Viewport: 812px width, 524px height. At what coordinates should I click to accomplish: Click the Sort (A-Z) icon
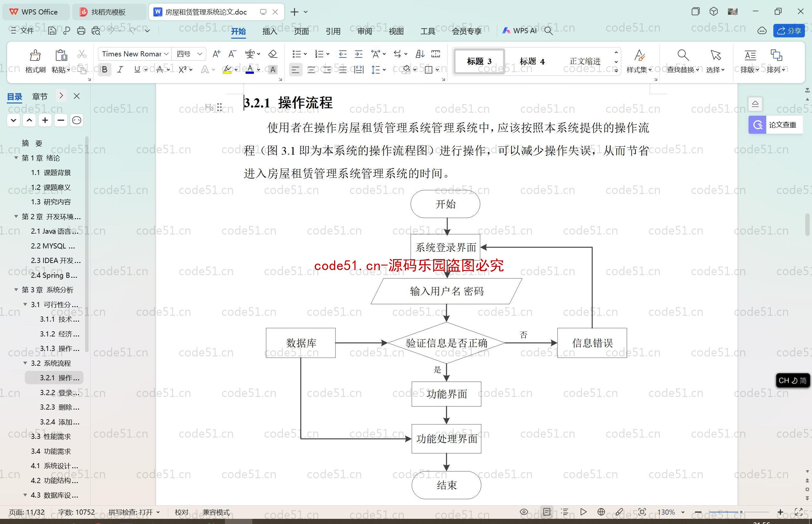coord(420,54)
